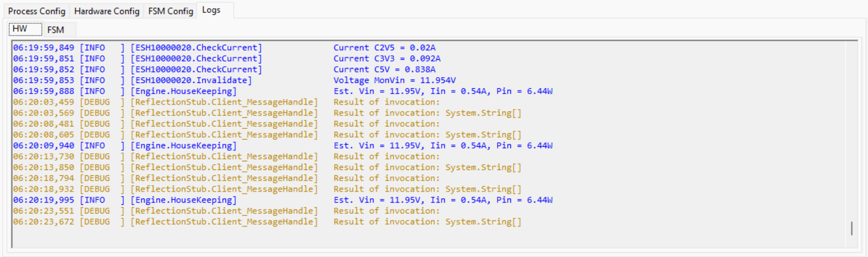Click the Current C2V5 = 0.02A log entry
868x257 pixels.
[384, 48]
